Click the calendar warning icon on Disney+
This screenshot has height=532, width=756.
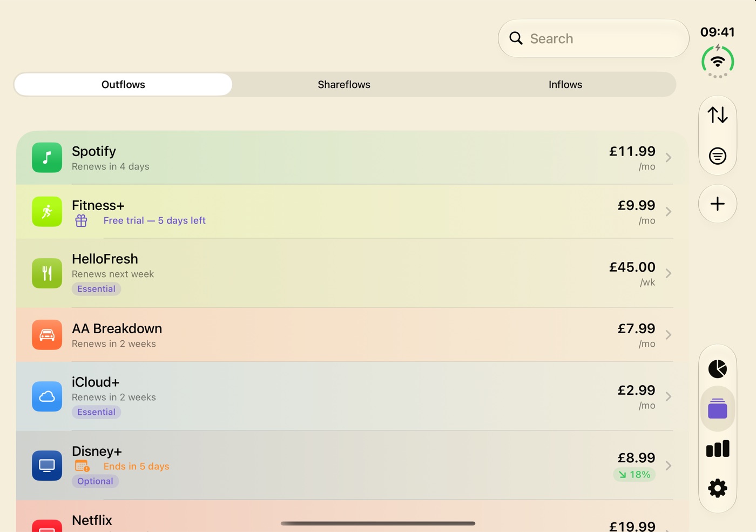(x=82, y=466)
